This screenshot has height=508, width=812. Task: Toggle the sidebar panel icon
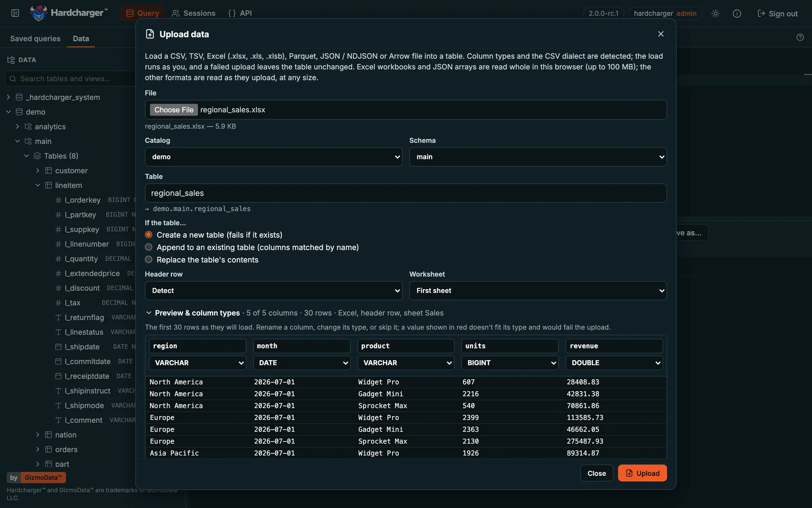coord(15,13)
